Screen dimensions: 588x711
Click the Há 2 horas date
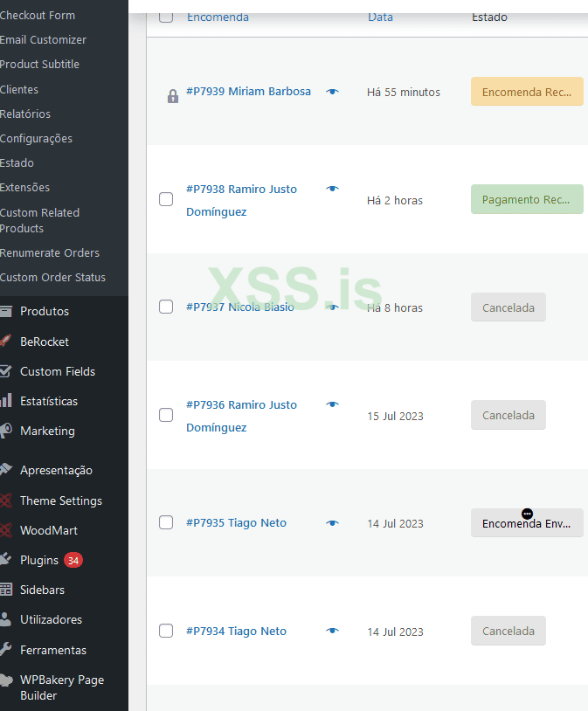395,200
